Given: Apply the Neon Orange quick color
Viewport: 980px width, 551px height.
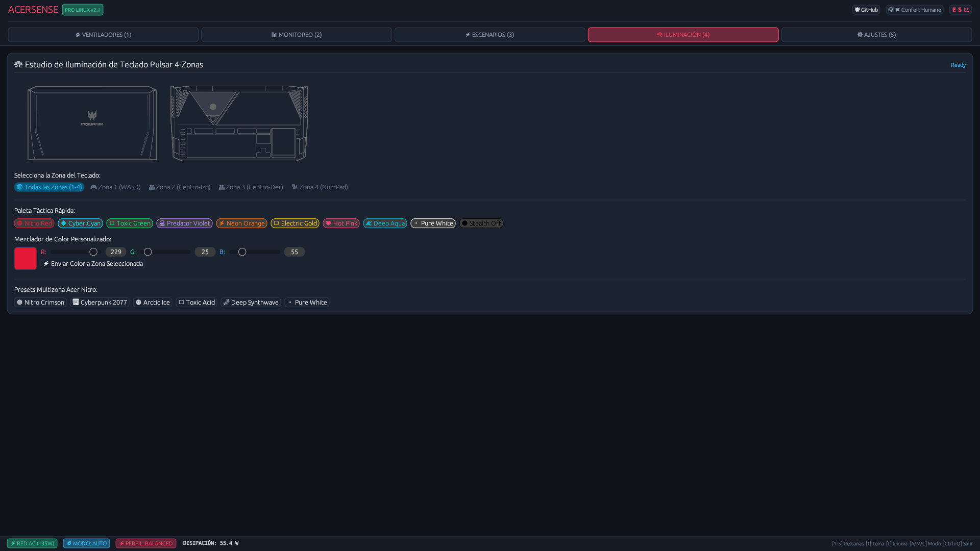Looking at the screenshot, I should (241, 223).
